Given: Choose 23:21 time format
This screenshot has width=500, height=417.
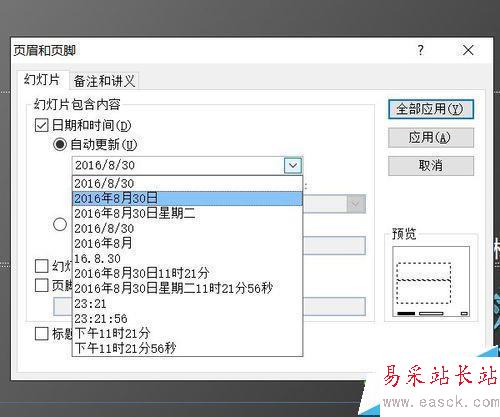Looking at the screenshot, I should coord(187,304).
